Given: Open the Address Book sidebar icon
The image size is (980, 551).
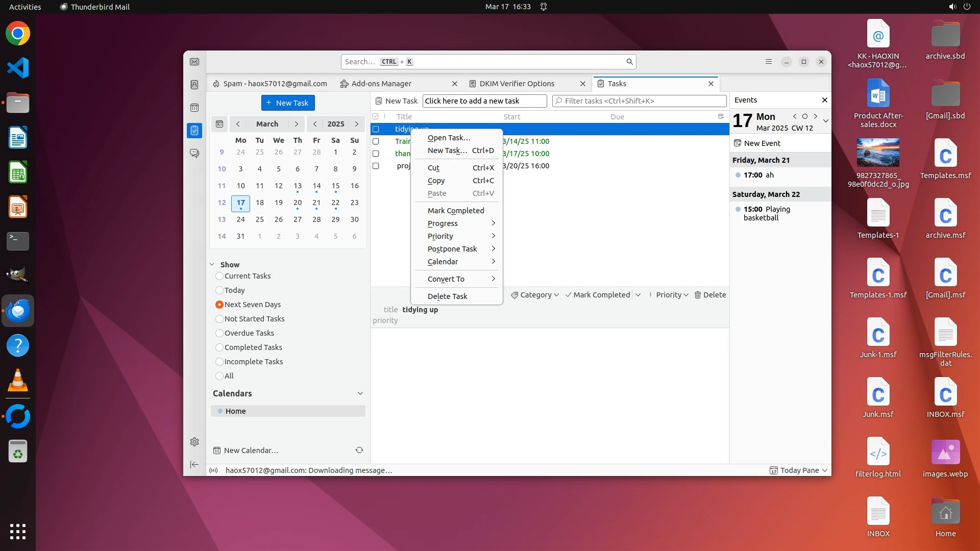Looking at the screenshot, I should tap(194, 85).
